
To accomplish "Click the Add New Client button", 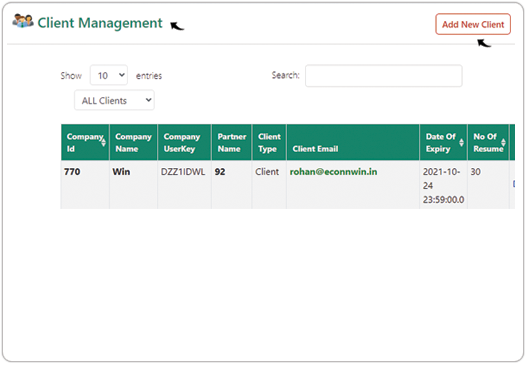I will [x=473, y=24].
